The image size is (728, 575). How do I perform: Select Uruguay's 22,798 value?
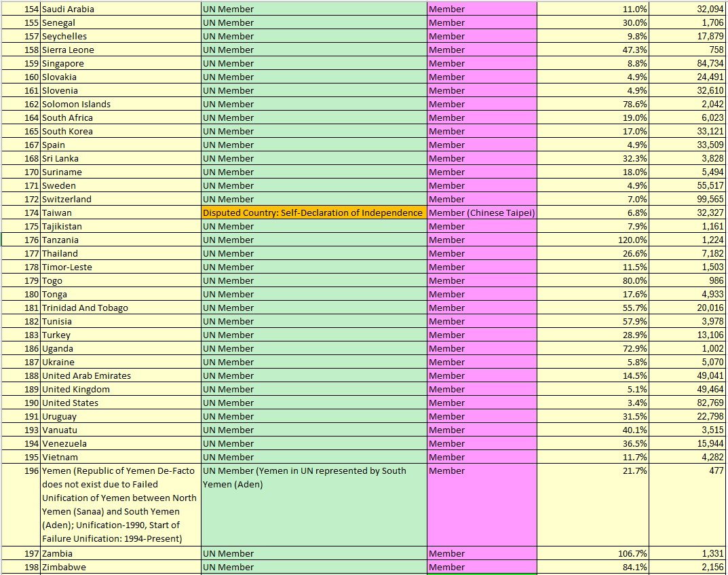[x=687, y=416]
